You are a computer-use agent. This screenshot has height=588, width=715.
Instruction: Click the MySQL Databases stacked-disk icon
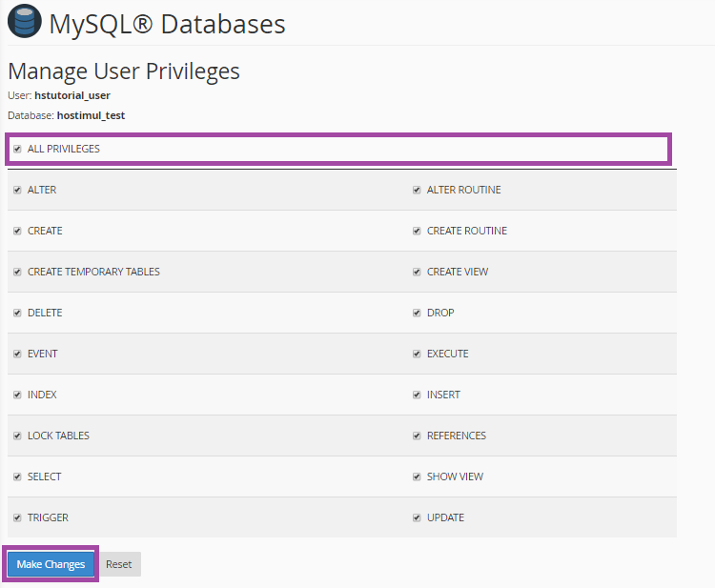coord(24,23)
